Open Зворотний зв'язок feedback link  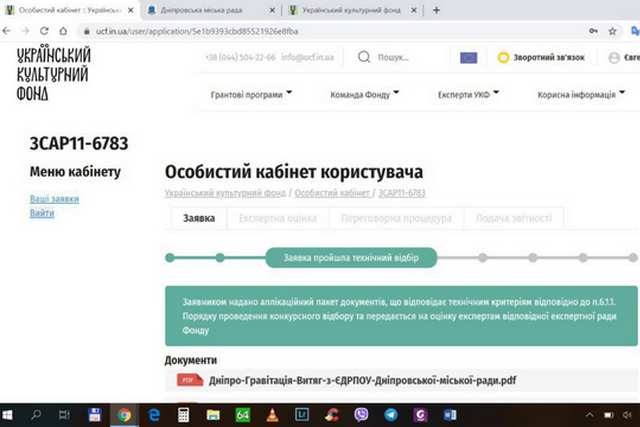click(x=541, y=58)
